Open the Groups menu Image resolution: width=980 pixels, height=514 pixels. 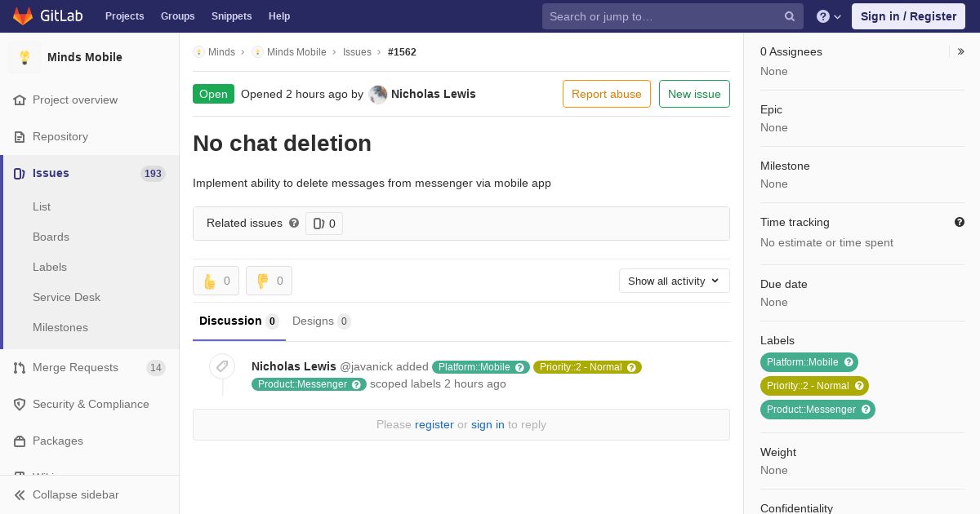177,16
